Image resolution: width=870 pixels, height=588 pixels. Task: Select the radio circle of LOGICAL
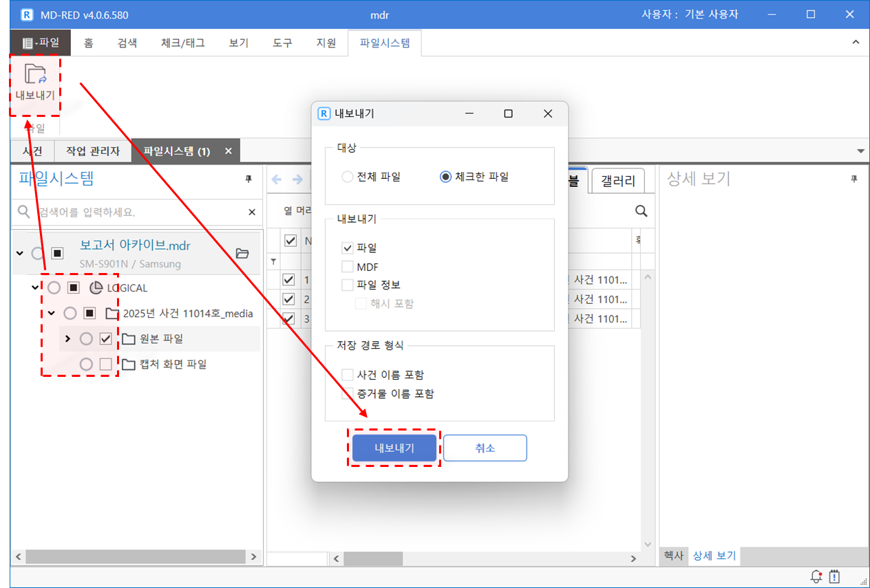54,288
